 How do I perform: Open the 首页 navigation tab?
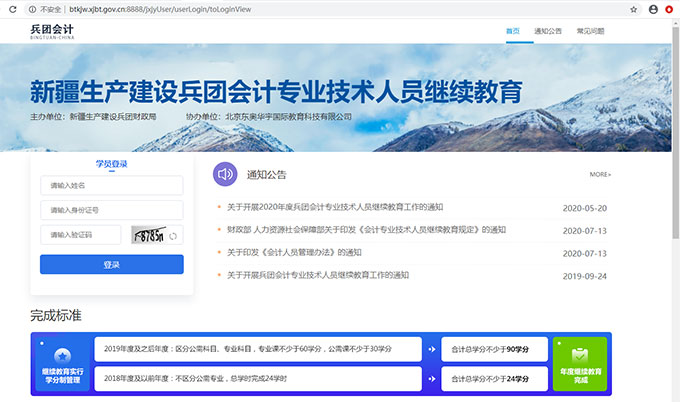[x=513, y=31]
